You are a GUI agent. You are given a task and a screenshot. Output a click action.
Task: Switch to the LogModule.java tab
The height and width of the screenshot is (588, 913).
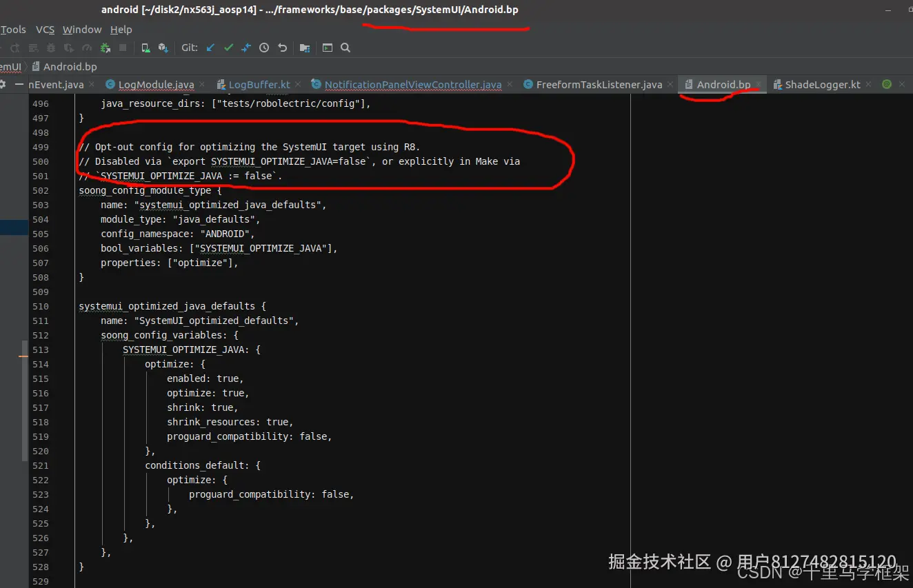[x=155, y=85]
